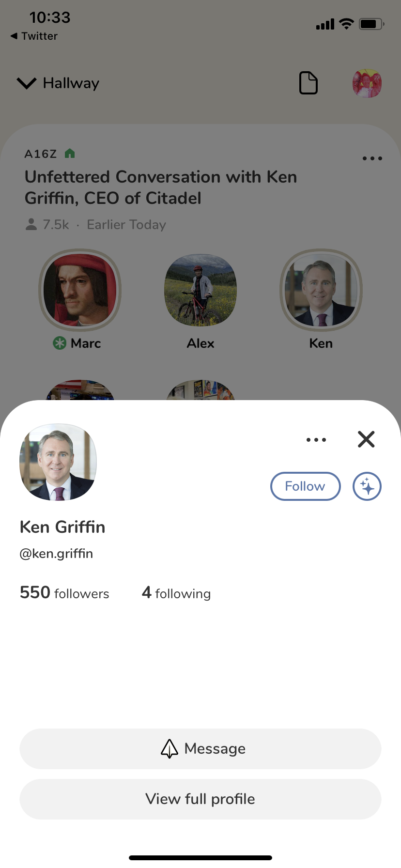Tap Alex's speaker avatar with the bike

pyautogui.click(x=200, y=290)
